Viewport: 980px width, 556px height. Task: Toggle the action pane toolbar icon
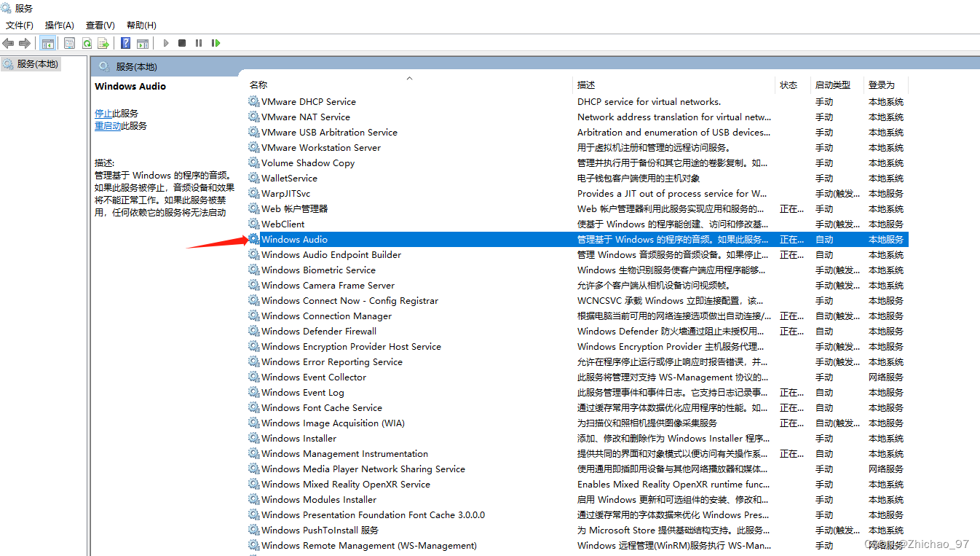click(x=143, y=43)
